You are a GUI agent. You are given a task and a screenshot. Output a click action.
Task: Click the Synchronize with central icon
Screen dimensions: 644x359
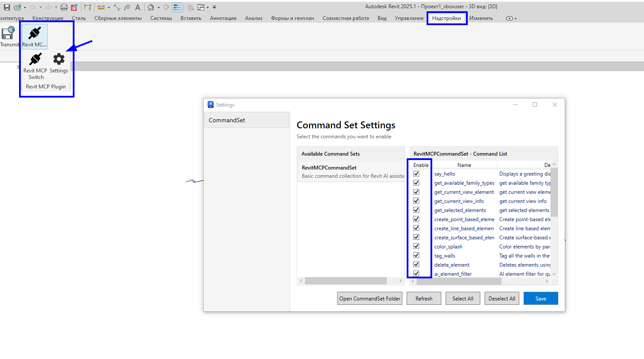click(x=17, y=7)
